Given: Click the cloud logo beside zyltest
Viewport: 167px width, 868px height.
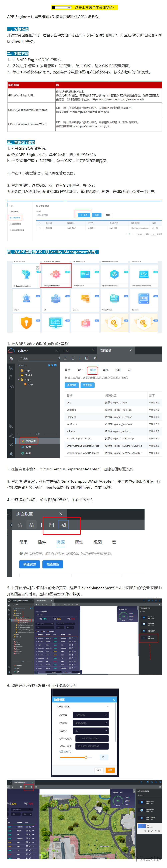Looking at the screenshot, I should (11, 350).
